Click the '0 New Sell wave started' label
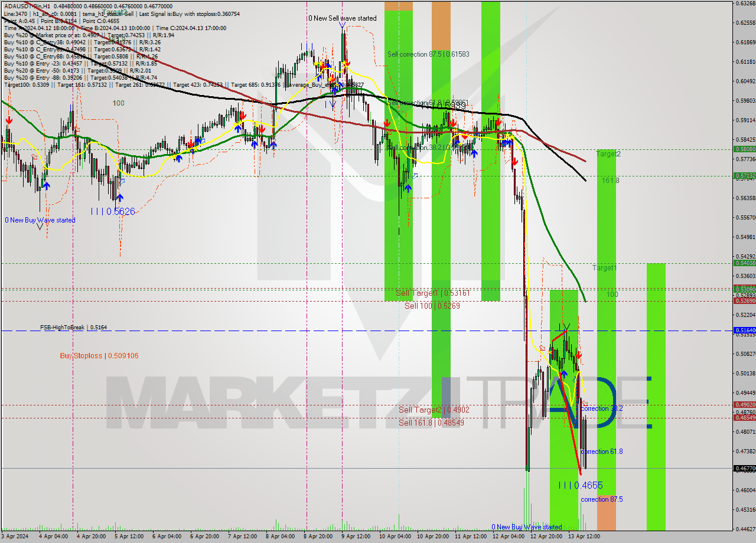 click(x=342, y=18)
